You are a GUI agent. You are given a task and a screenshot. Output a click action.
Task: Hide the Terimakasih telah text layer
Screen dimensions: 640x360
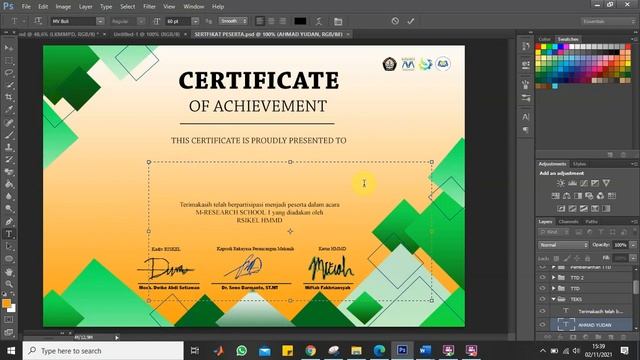tap(542, 311)
